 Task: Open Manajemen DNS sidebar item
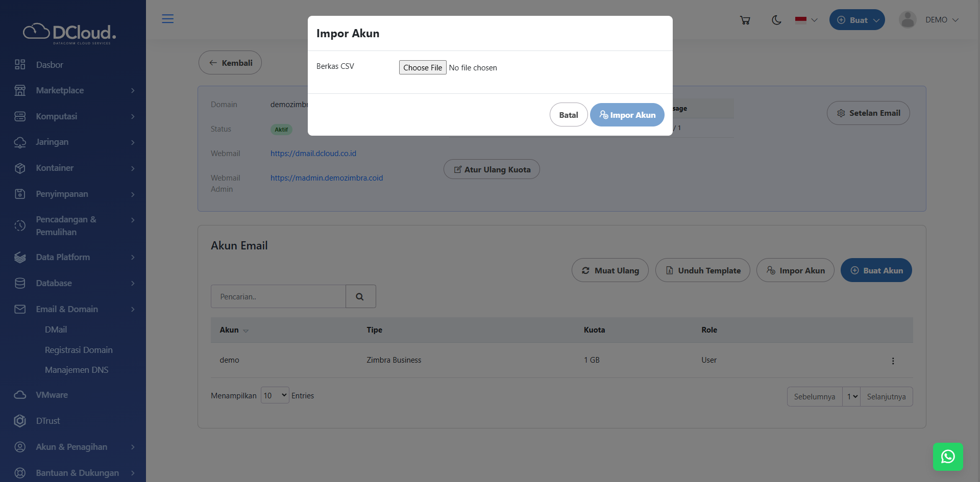tap(77, 370)
